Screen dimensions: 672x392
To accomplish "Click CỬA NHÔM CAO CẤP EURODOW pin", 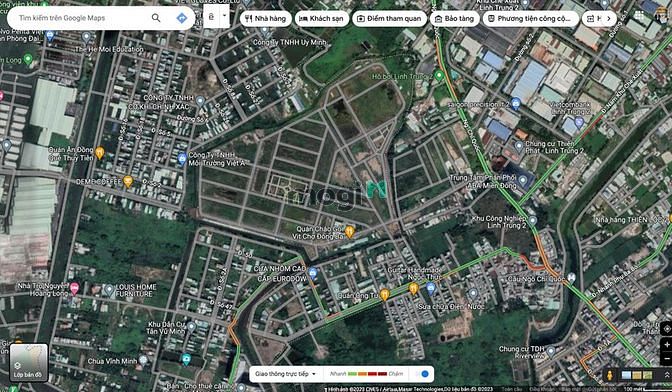I will (x=313, y=272).
